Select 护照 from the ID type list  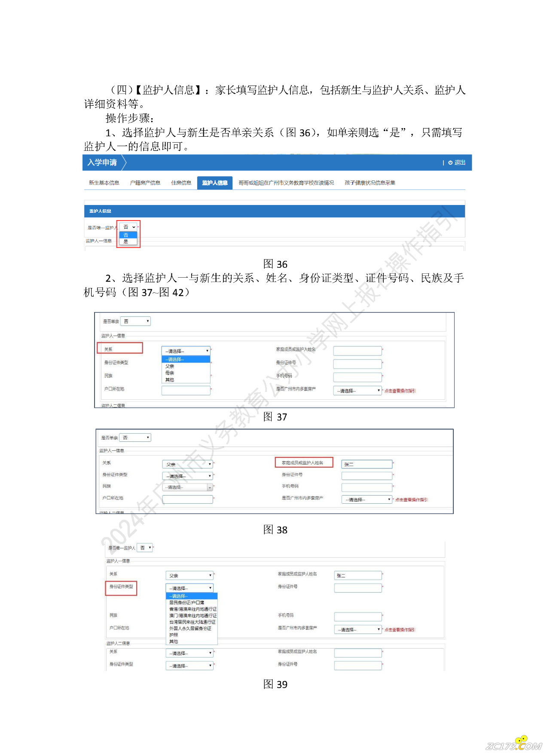tap(192, 635)
